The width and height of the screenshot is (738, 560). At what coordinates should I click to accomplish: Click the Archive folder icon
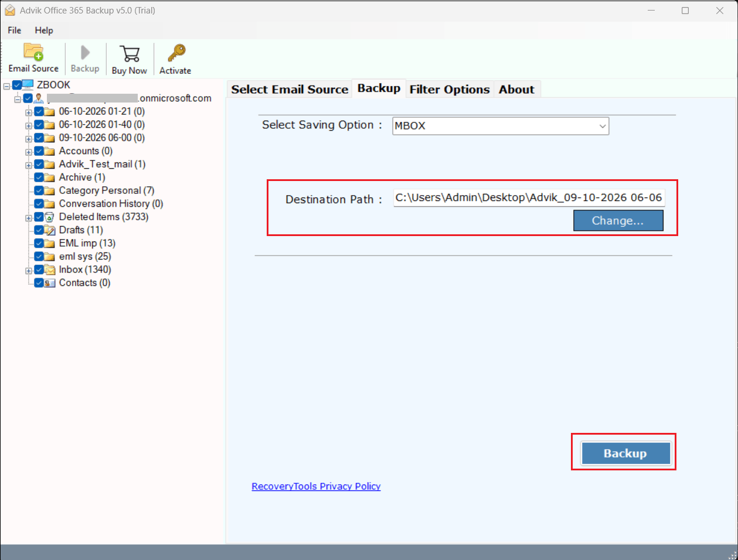point(49,177)
